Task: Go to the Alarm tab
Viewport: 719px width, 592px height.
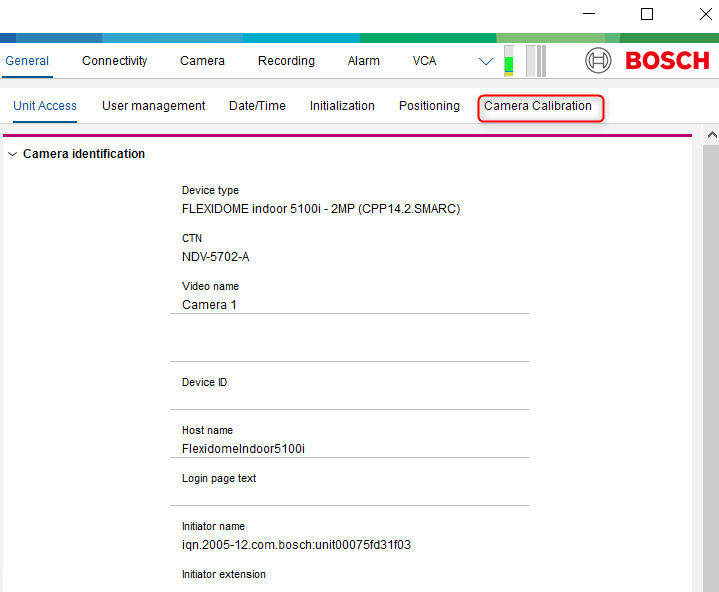Action: pyautogui.click(x=363, y=61)
